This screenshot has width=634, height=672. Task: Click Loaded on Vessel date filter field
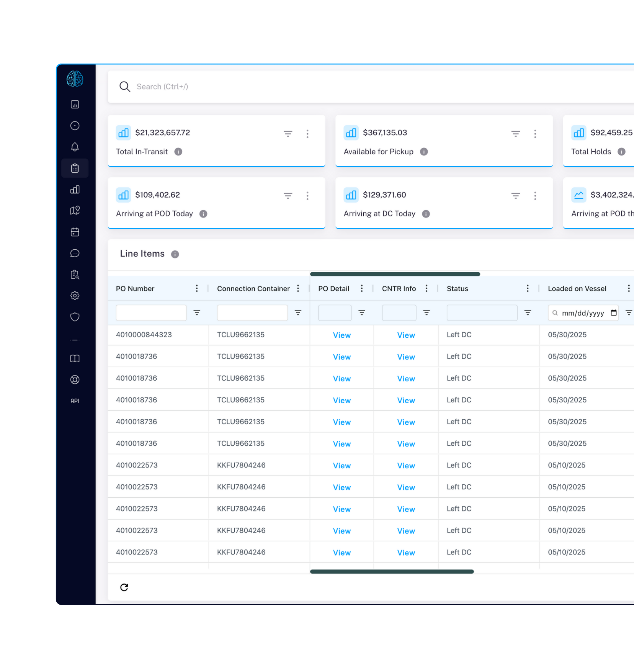point(583,313)
